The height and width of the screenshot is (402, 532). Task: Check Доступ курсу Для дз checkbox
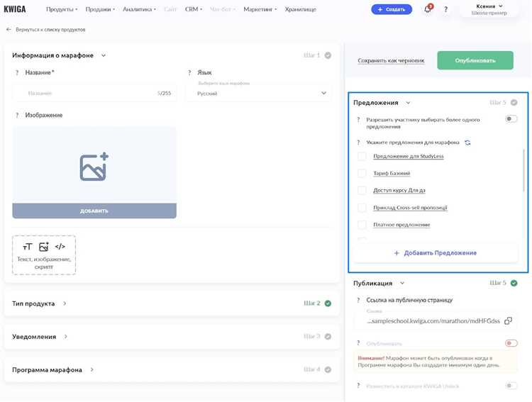362,190
